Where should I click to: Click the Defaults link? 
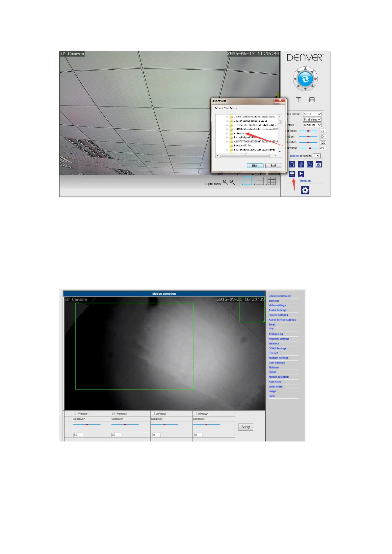(305, 181)
